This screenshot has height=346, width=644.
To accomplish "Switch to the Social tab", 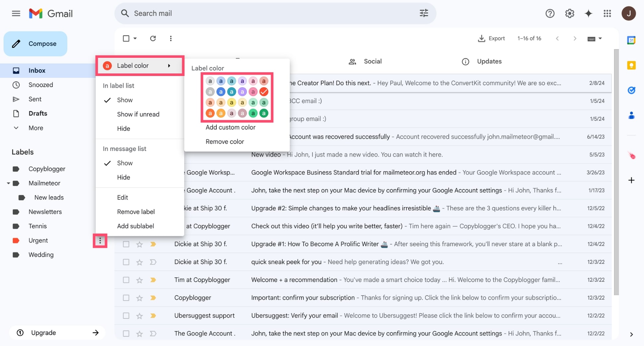I will (365, 61).
